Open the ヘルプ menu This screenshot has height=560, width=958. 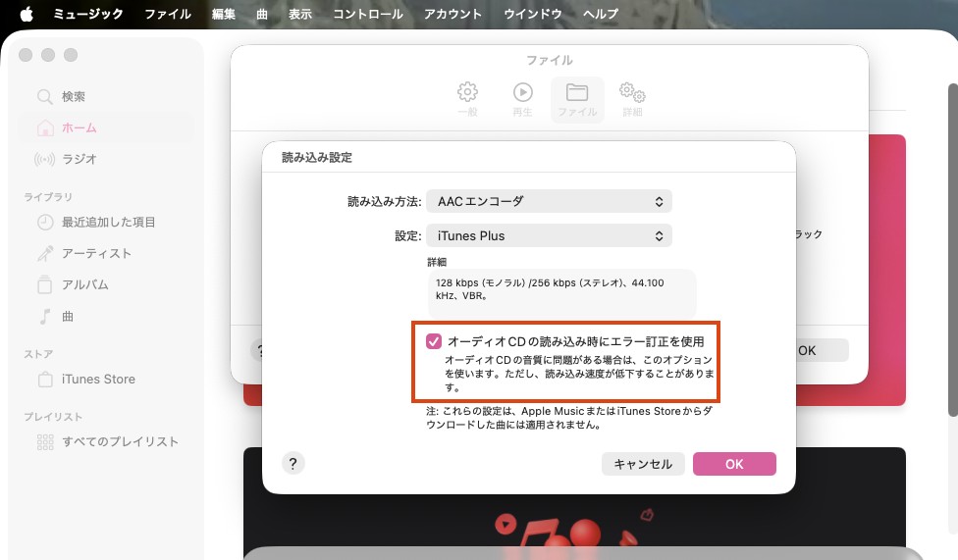click(601, 14)
